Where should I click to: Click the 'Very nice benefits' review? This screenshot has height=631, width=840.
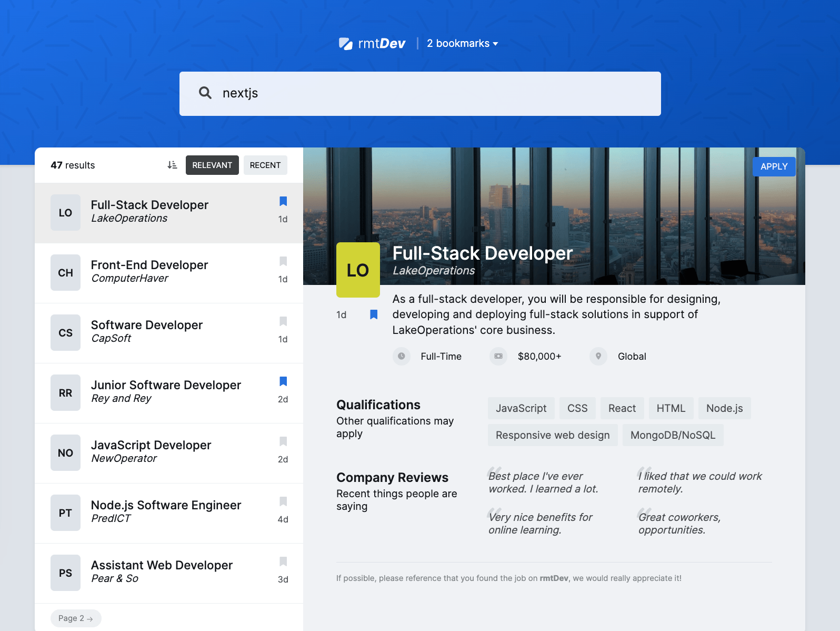click(x=541, y=524)
